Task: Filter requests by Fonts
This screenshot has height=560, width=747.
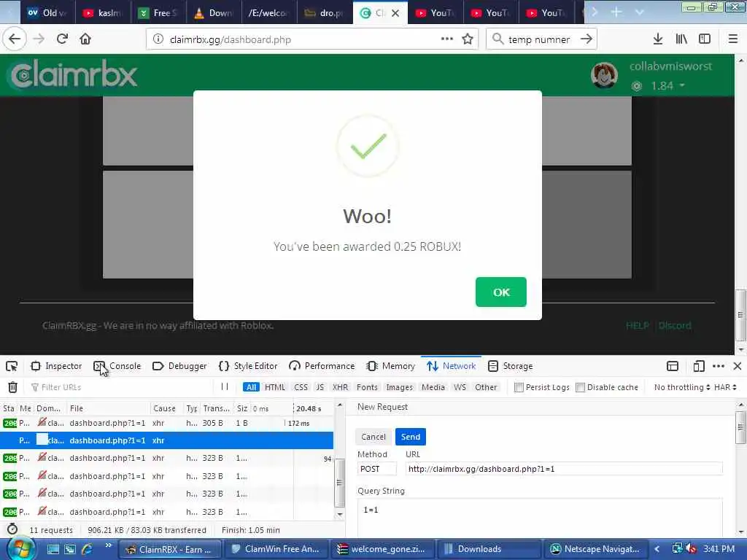Action: point(367,387)
